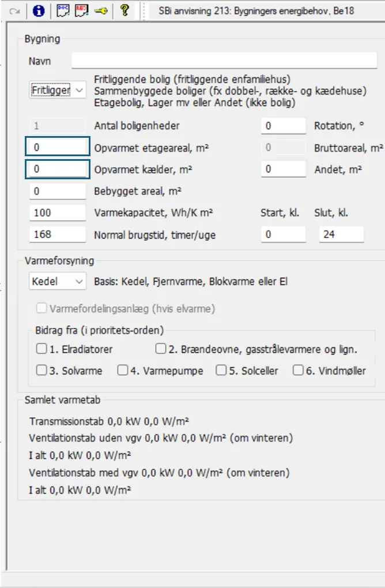The image size is (385, 588).
Task: Click the Opvarmet kælder field
Action: 58,169
